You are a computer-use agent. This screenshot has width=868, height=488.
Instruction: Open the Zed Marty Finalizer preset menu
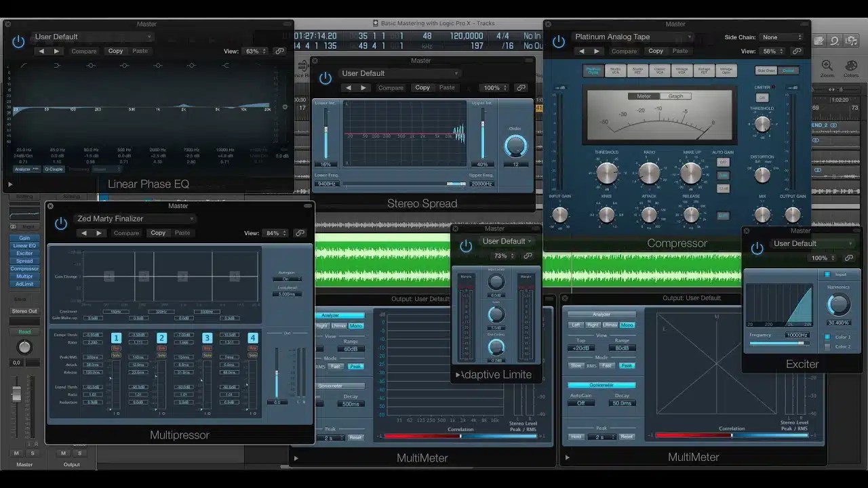(134, 218)
